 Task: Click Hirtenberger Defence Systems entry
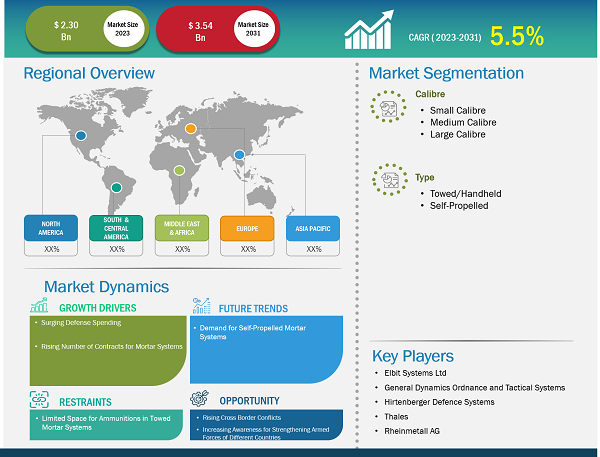tap(439, 402)
